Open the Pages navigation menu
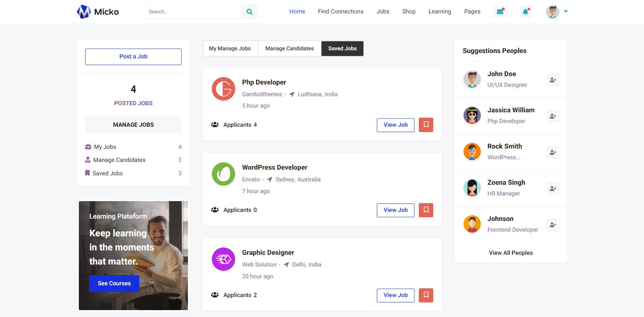Viewport: 644px width, 317px height. coord(472,11)
